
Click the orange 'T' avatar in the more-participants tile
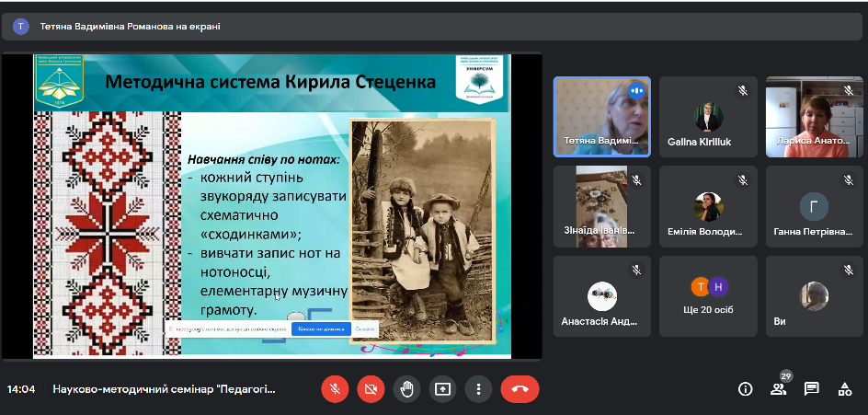(x=701, y=286)
